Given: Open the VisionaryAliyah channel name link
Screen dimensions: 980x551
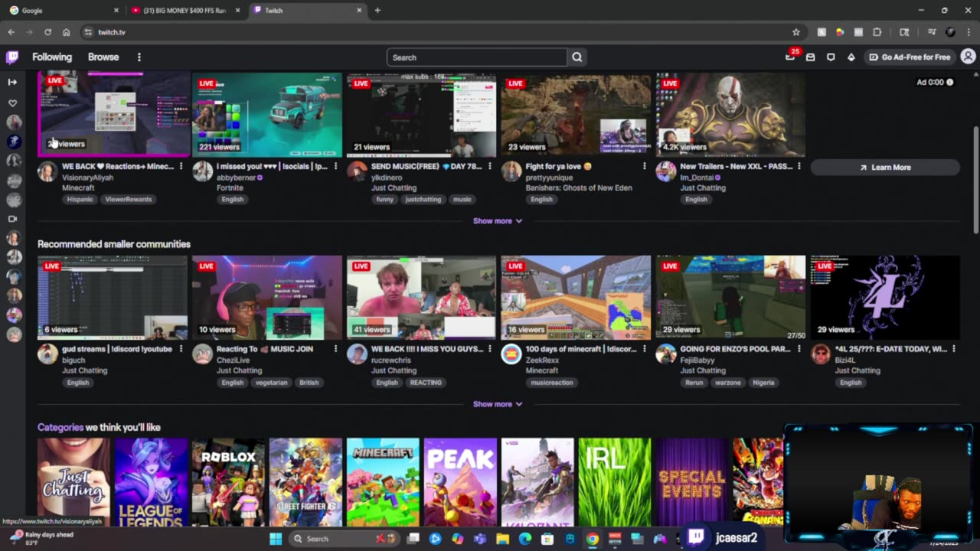Looking at the screenshot, I should tap(87, 178).
